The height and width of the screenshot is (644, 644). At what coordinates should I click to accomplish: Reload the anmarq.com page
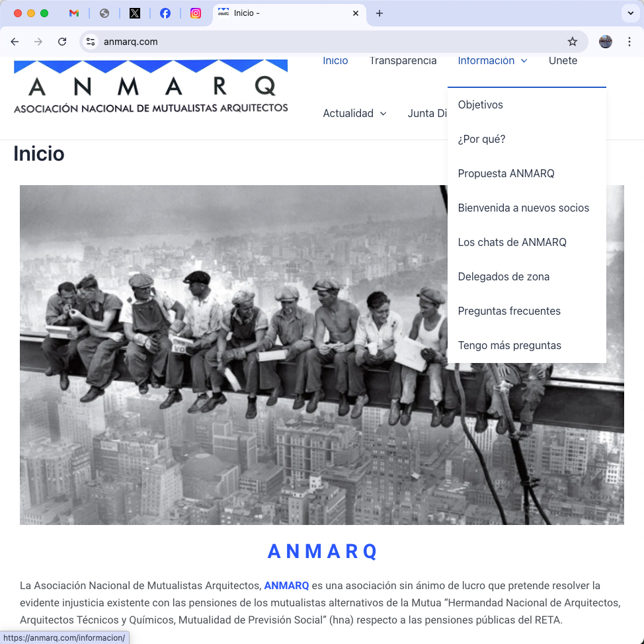pyautogui.click(x=62, y=42)
